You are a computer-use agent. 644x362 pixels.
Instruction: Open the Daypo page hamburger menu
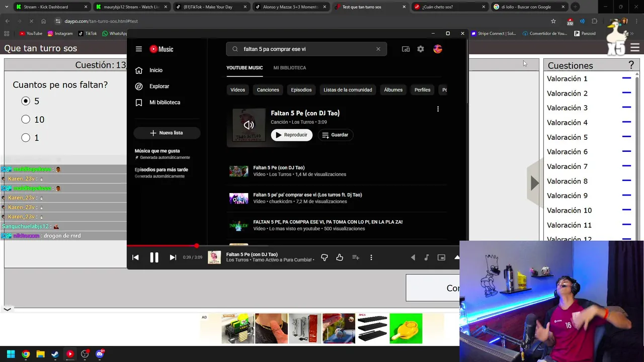pos(635,48)
